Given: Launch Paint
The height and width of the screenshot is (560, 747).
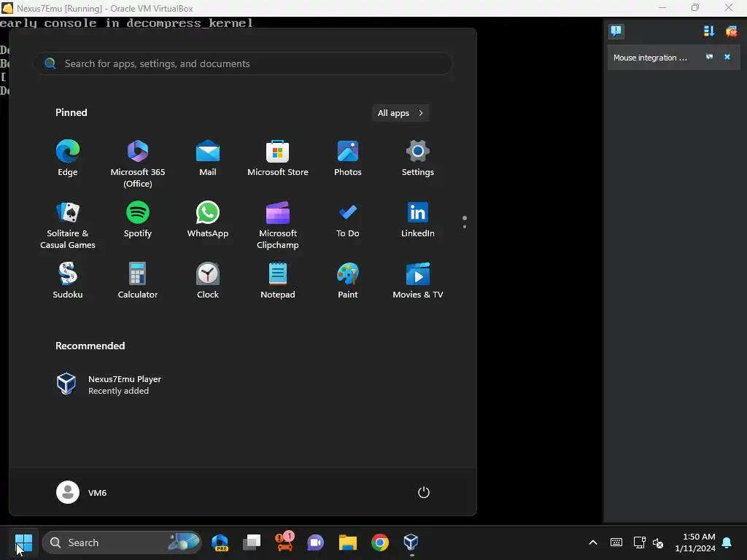Looking at the screenshot, I should pyautogui.click(x=348, y=281).
